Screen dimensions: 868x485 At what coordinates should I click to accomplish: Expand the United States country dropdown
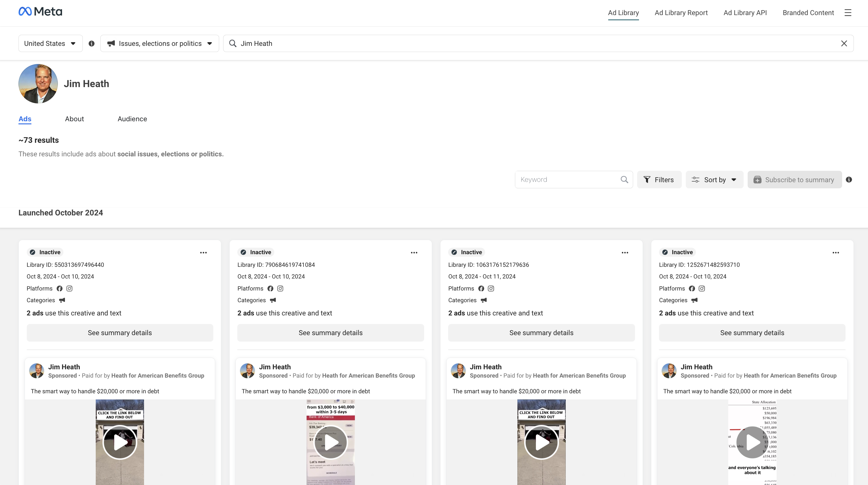[50, 43]
